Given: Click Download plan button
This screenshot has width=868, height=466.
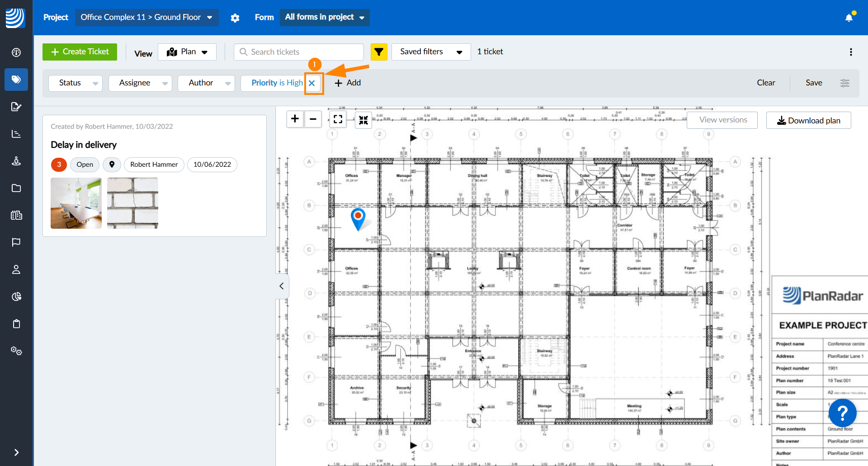Looking at the screenshot, I should pyautogui.click(x=808, y=121).
